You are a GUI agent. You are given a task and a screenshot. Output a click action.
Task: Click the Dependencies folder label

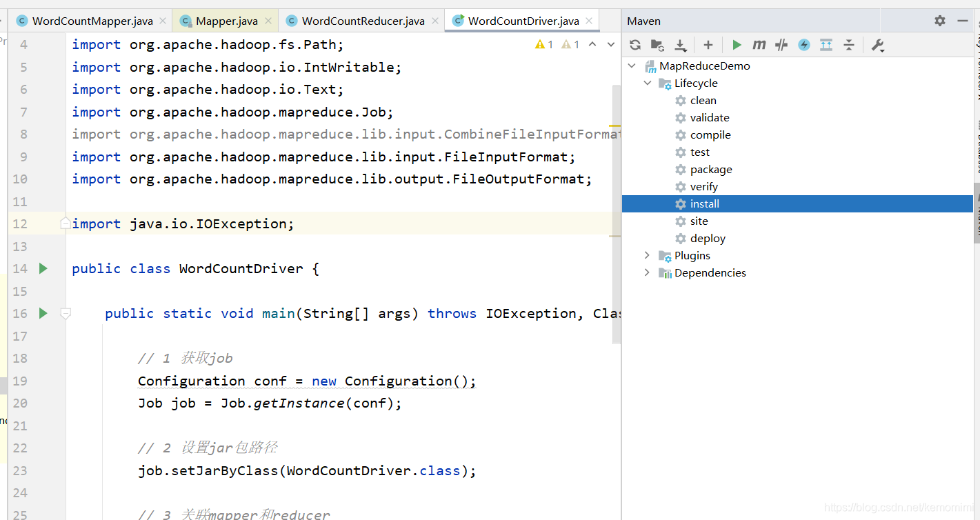(710, 272)
